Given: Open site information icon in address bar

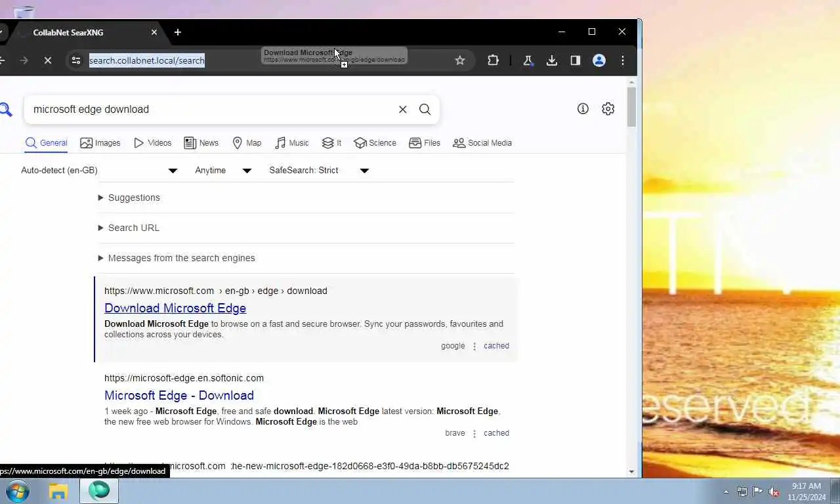Looking at the screenshot, I should (x=76, y=60).
